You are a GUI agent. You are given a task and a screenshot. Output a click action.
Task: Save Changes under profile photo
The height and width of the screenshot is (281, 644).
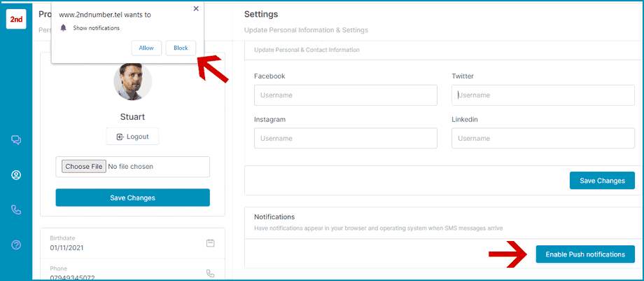click(132, 198)
